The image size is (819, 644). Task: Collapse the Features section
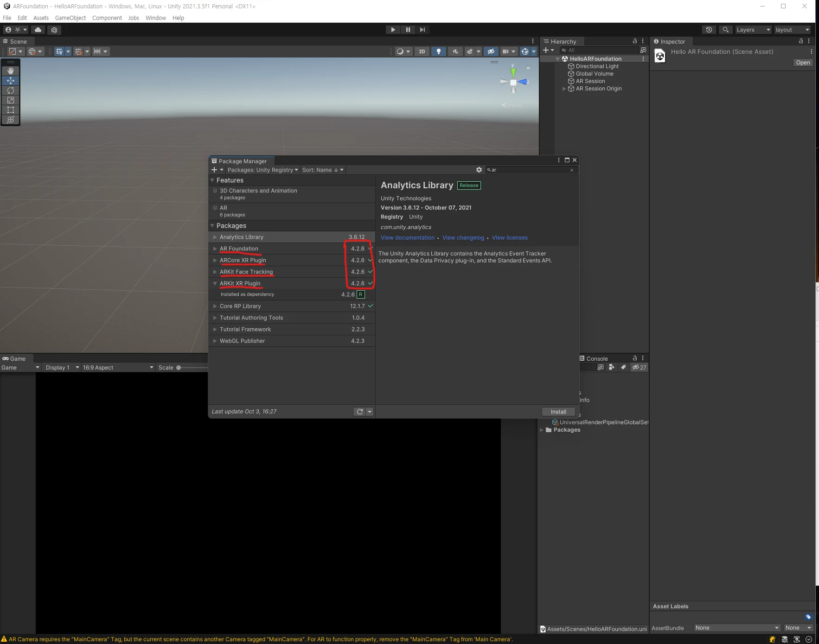[x=212, y=180]
